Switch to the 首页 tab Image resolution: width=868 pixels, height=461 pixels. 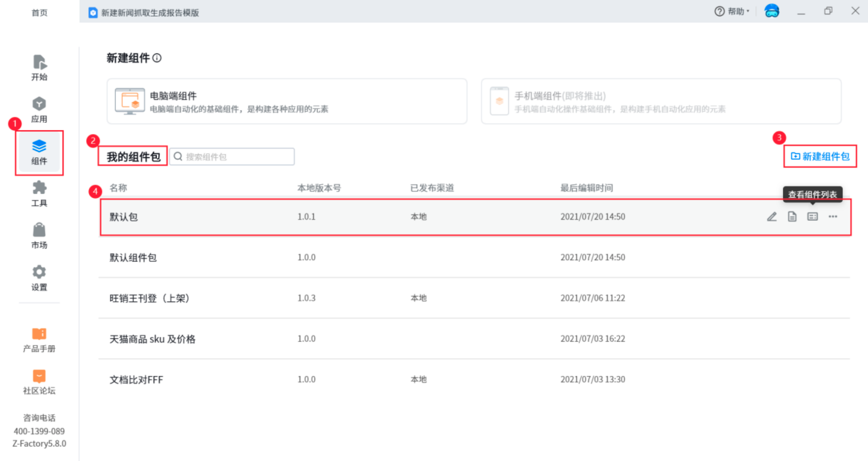click(x=39, y=13)
